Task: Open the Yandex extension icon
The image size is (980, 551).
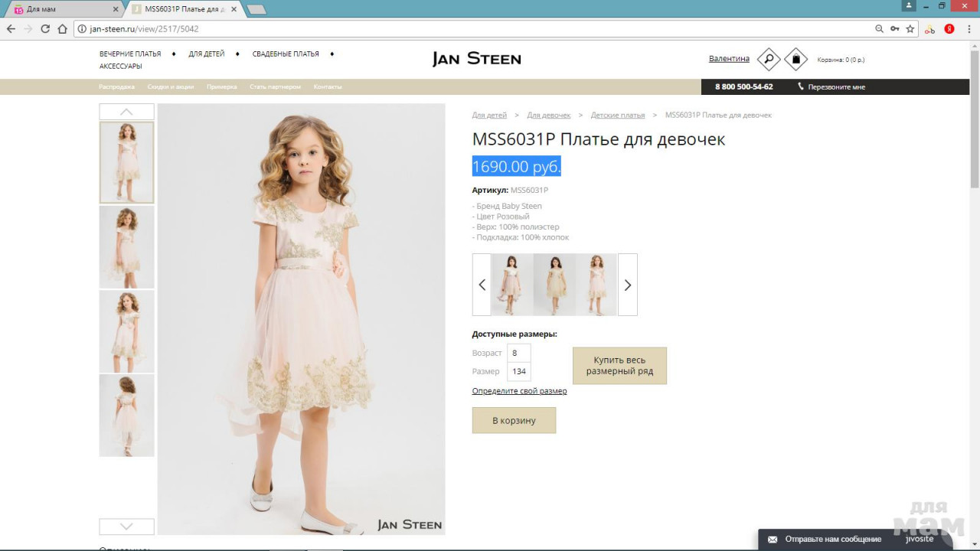Action: coord(949,29)
